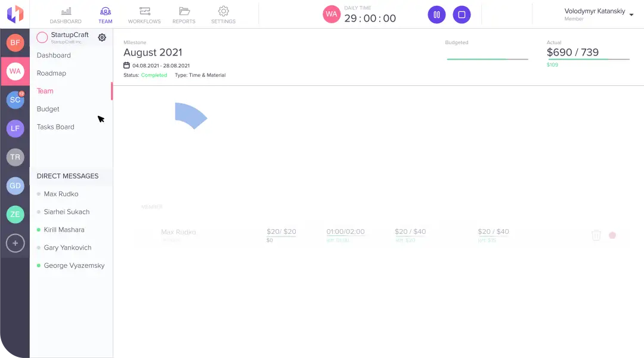Open direct message with George Vyazemsky
Screen dimensions: 644x358
click(74, 266)
